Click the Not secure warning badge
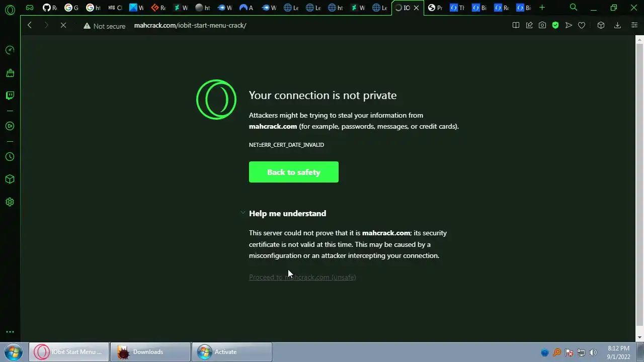Screen dimensions: 644x362 [x=105, y=26]
